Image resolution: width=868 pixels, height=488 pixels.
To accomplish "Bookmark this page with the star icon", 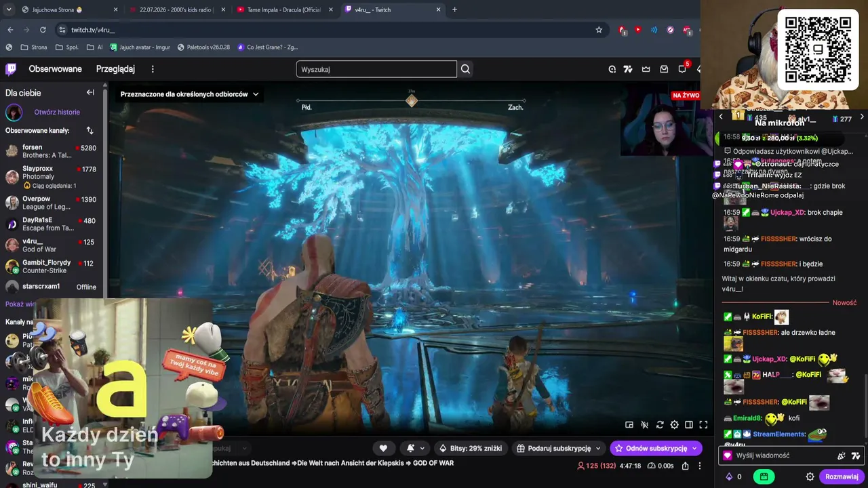I will [599, 30].
